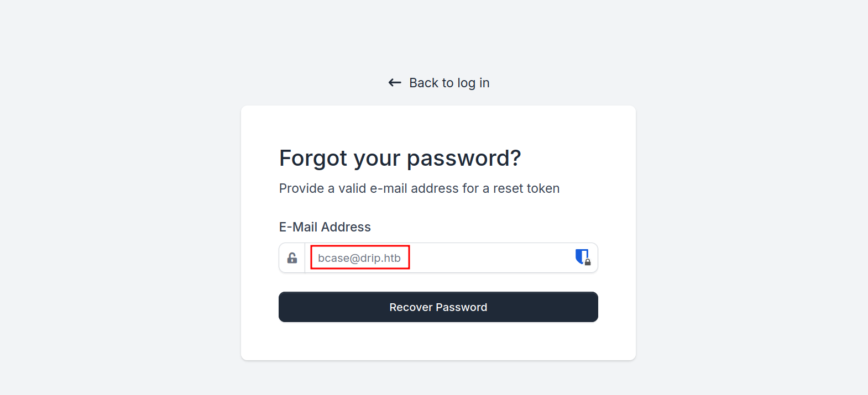Image resolution: width=868 pixels, height=395 pixels.
Task: Click the small lock badge on Bitwarden shield
Action: tap(588, 262)
